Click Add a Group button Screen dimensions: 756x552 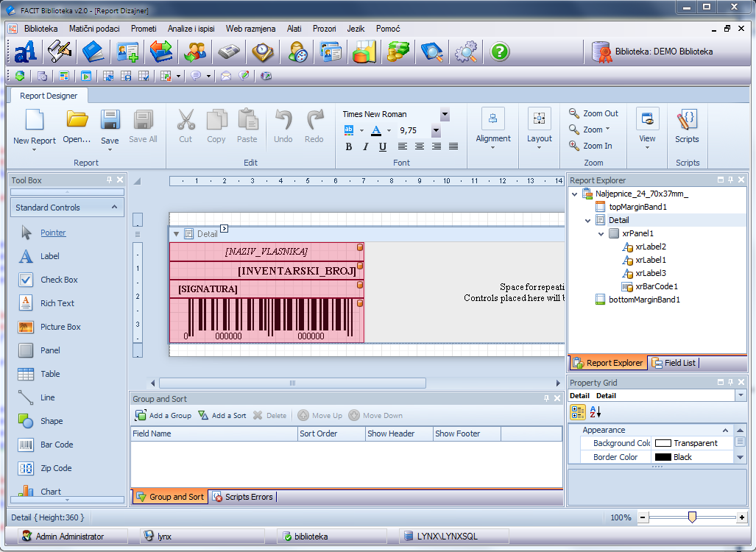pos(163,415)
